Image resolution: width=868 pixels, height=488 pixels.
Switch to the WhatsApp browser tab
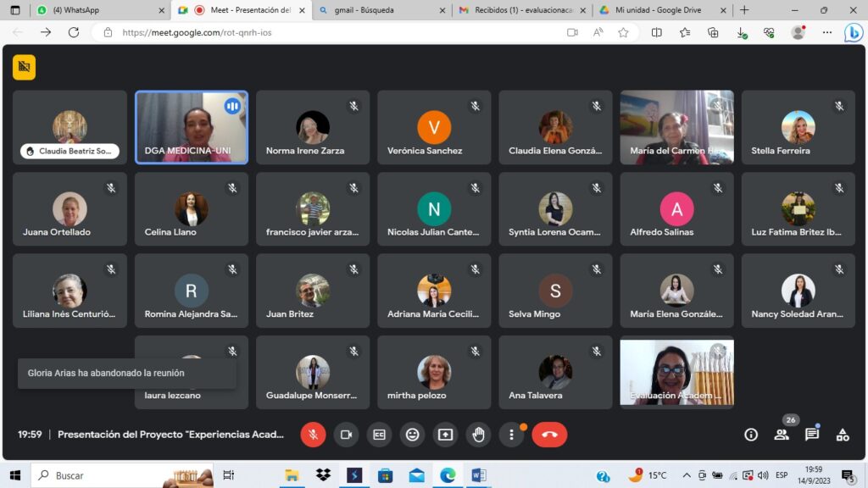point(93,10)
